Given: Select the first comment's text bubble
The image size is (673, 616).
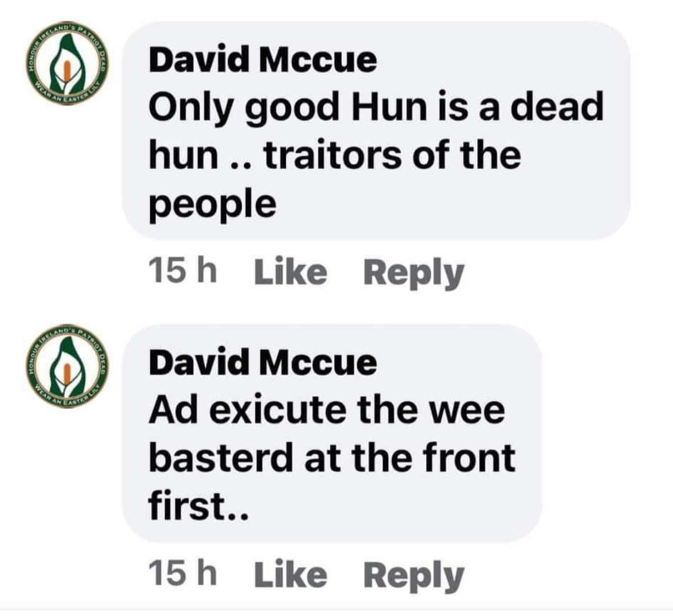Looking at the screenshot, I should [376, 130].
